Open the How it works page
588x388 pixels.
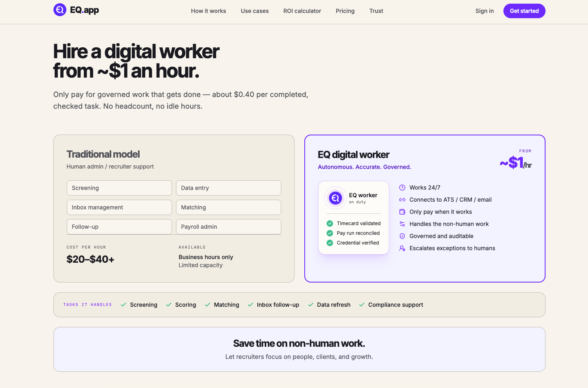point(208,11)
